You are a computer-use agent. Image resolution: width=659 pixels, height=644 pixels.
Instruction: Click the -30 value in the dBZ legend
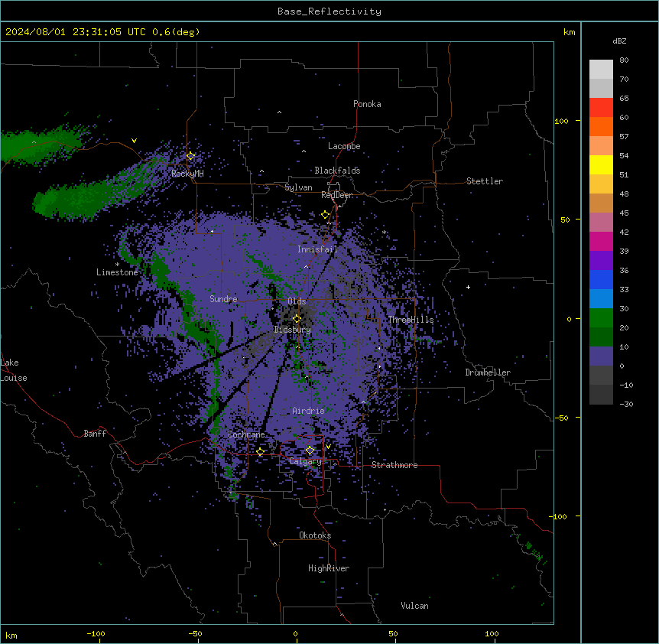pyautogui.click(x=626, y=404)
